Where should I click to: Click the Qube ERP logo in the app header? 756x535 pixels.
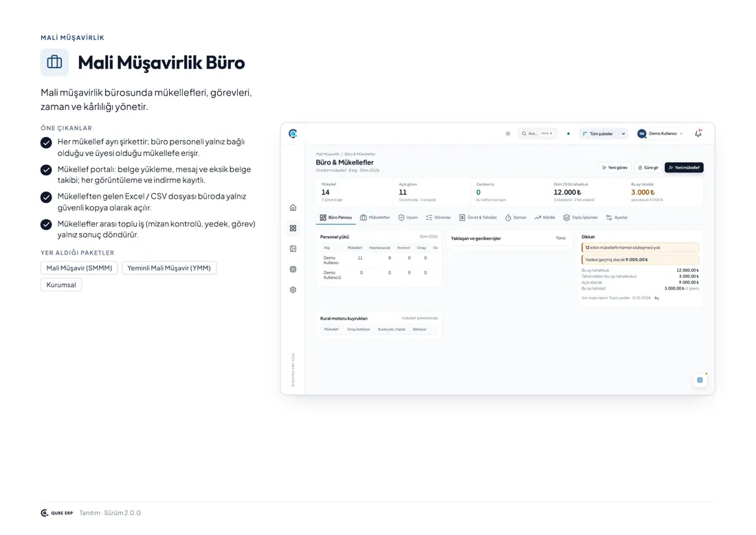pyautogui.click(x=293, y=133)
